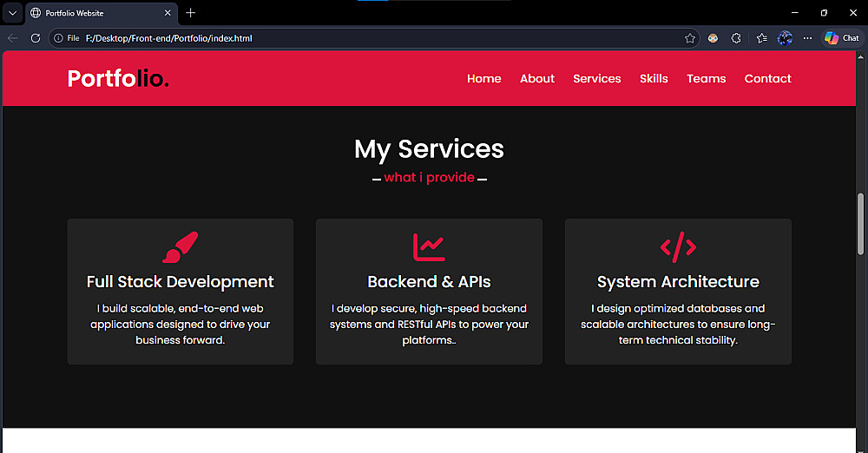Restore down the browser window
Image resolution: width=868 pixels, height=453 pixels.
pos(824,13)
